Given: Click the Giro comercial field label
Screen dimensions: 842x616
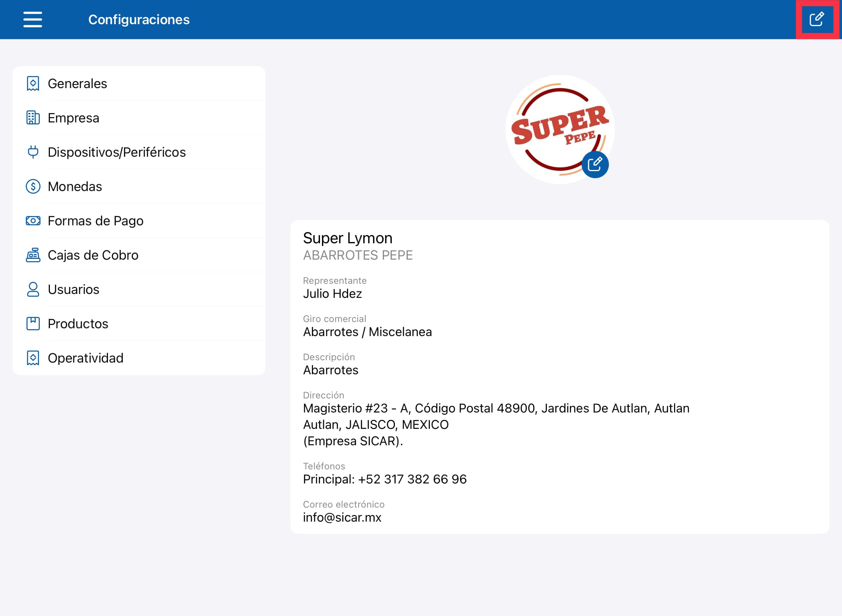Looking at the screenshot, I should (x=334, y=319).
